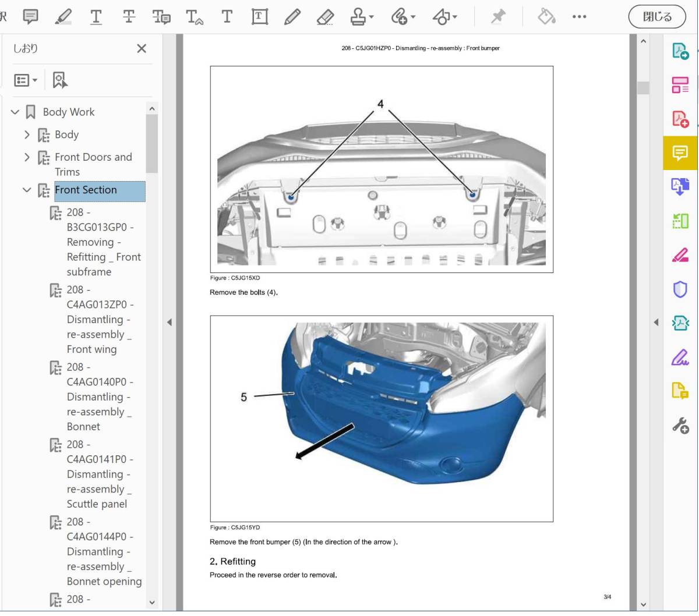The height and width of the screenshot is (616, 699).
Task: Select the eraser tool
Action: pyautogui.click(x=325, y=17)
